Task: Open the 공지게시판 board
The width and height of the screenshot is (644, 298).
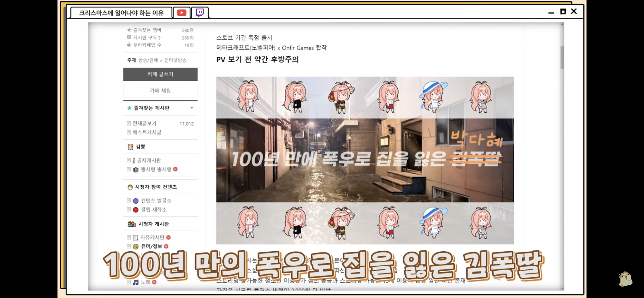Action: coord(149,160)
